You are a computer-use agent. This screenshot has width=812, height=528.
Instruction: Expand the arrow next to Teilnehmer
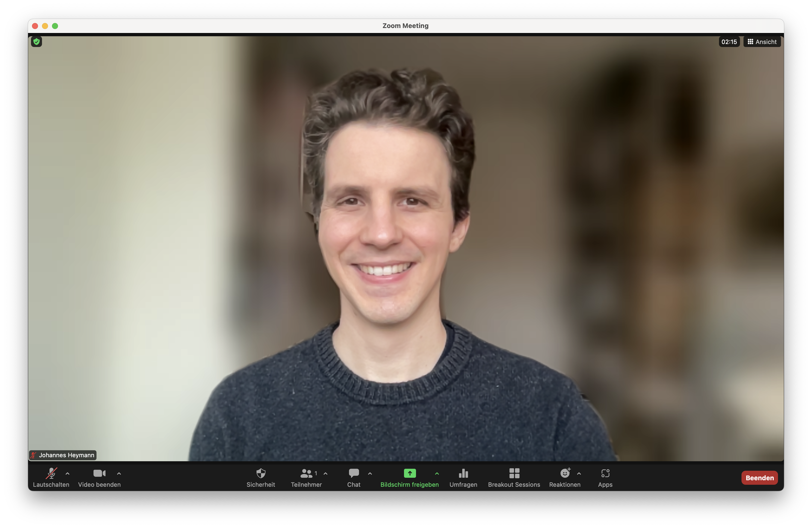325,473
